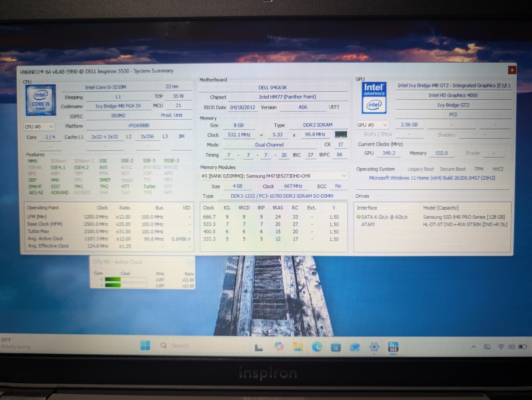
Task: Click the BIOS date 04/18/2012 value
Action: pyautogui.click(x=243, y=107)
